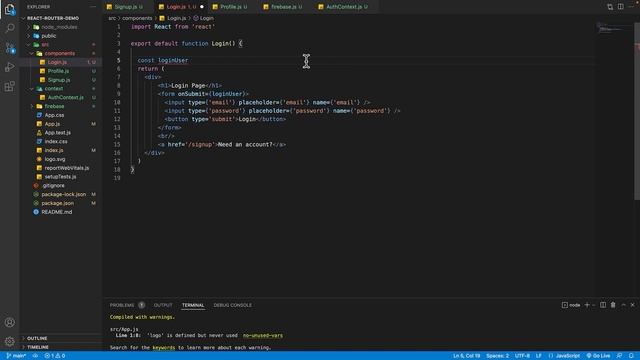The image size is (640, 360).
Task: Click the open changes icon in editor toolbar
Action: coord(610,7)
